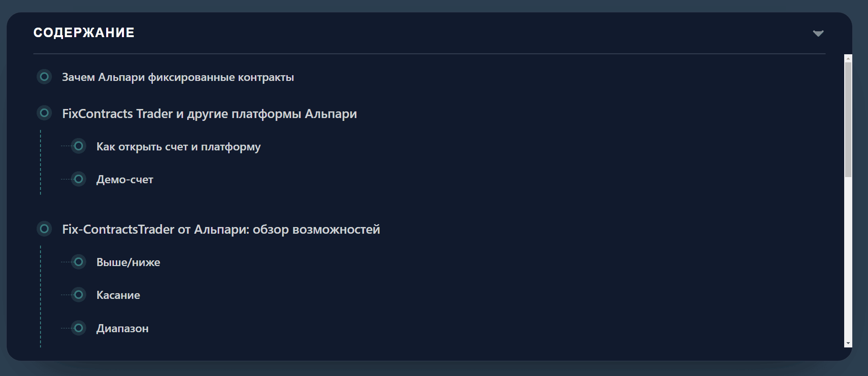Click the circle bullet beside Касание
The height and width of the screenshot is (376, 868).
pyautogui.click(x=79, y=295)
